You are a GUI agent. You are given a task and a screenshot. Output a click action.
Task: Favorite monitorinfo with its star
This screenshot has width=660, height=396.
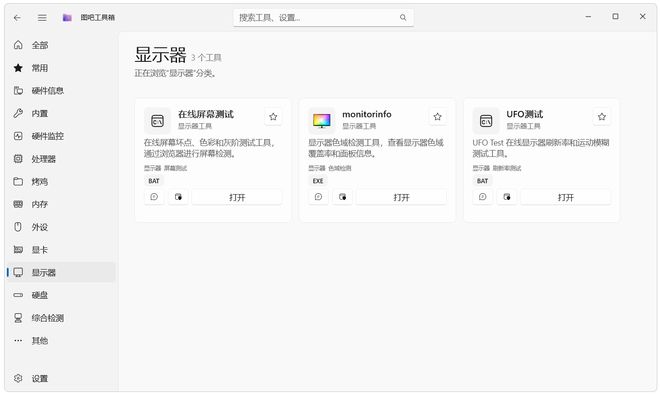point(437,117)
